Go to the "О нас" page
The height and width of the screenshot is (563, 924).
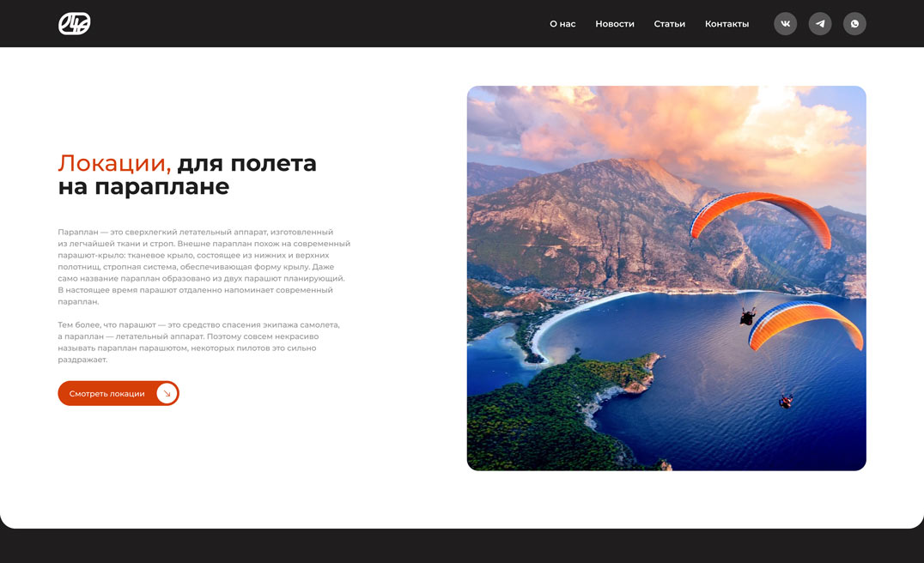click(562, 24)
